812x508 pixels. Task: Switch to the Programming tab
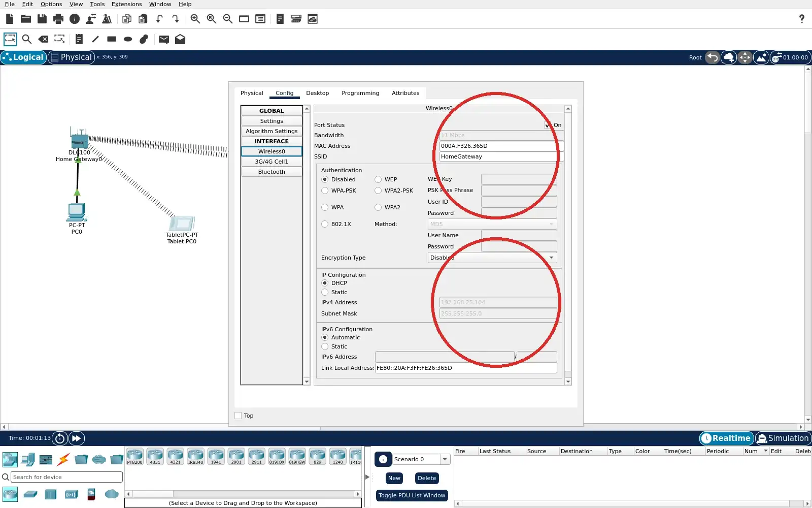[x=360, y=93]
